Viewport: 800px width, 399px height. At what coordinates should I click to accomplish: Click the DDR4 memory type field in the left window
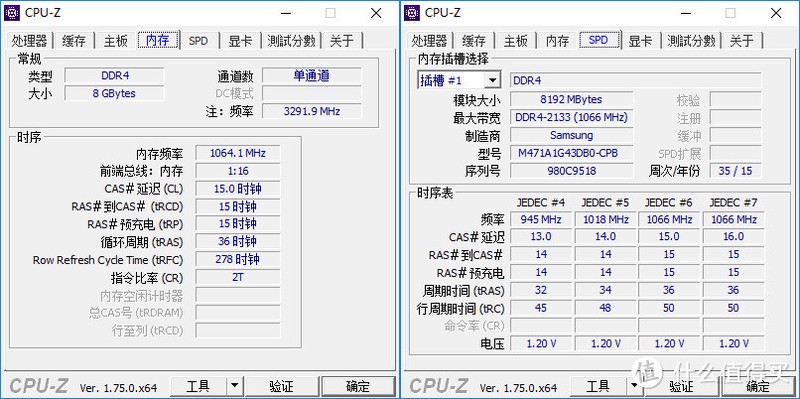click(x=114, y=76)
